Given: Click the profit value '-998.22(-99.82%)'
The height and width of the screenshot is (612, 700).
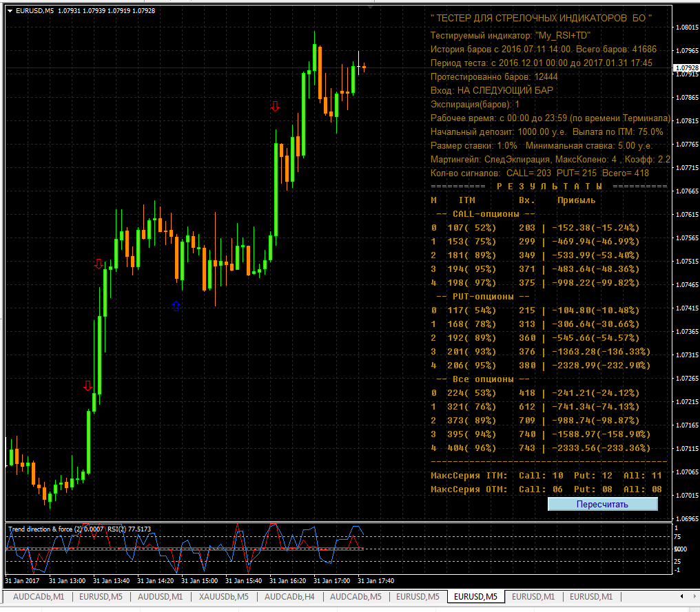Looking at the screenshot, I should click(x=595, y=283).
